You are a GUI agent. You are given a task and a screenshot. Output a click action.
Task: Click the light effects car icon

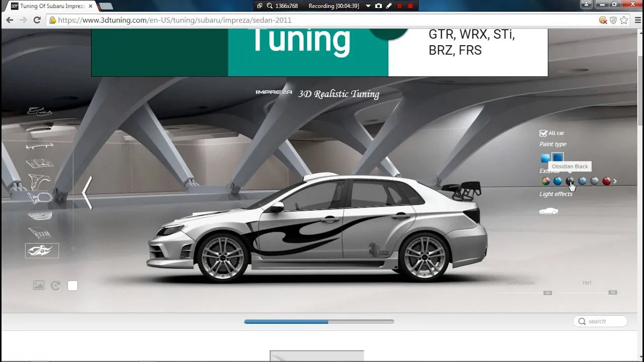[548, 211]
